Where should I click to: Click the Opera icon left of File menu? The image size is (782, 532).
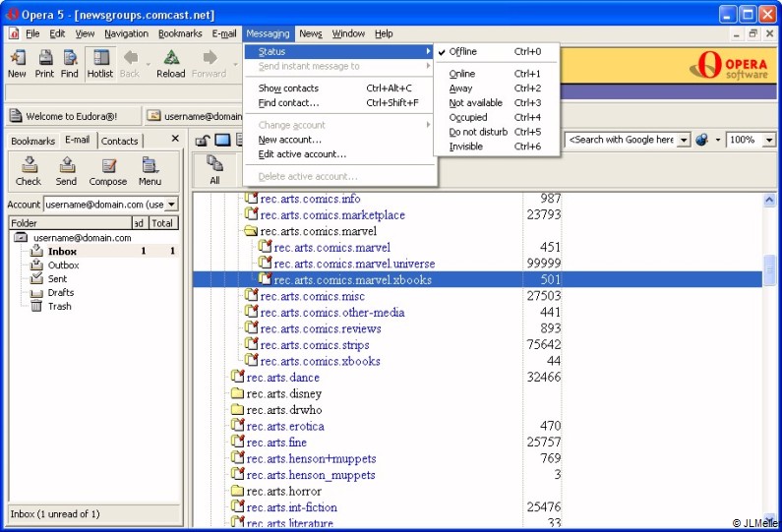[x=14, y=33]
